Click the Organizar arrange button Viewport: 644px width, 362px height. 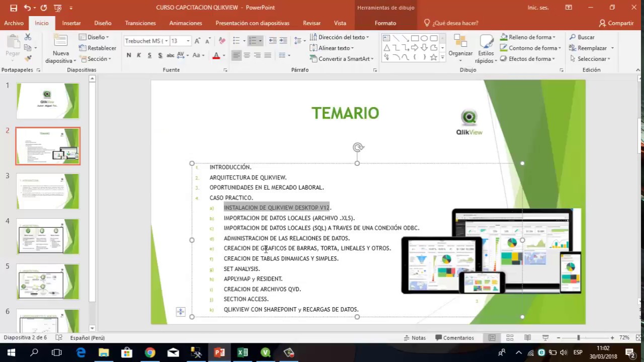point(460,49)
